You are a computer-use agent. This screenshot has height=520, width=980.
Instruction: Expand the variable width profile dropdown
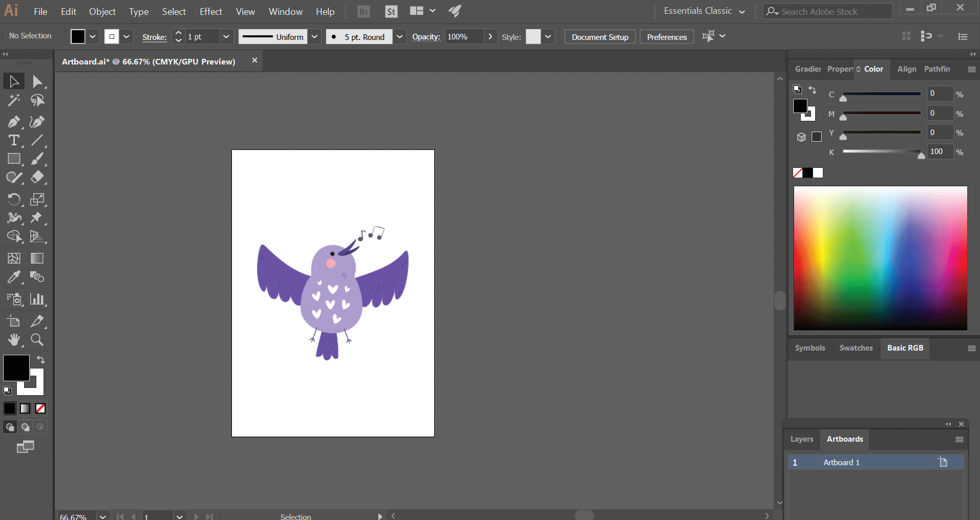tap(315, 36)
